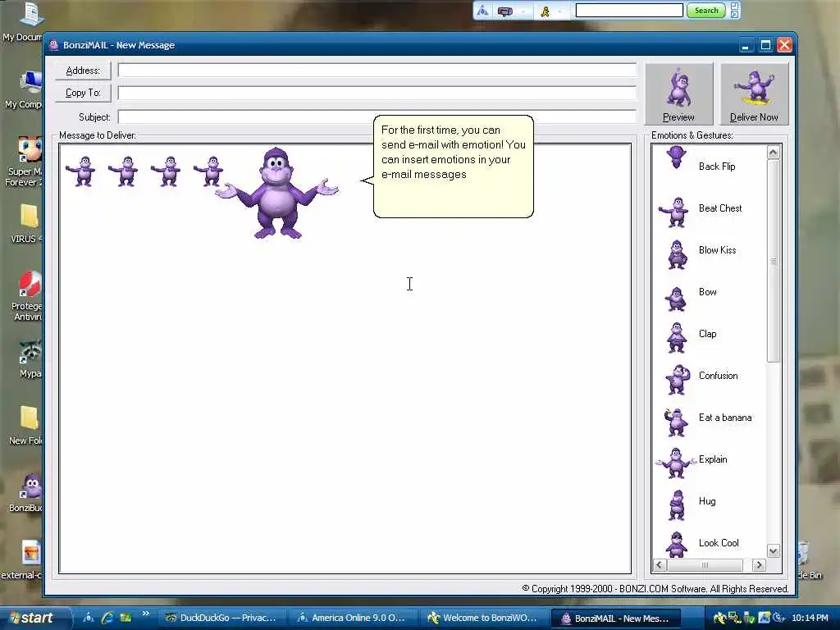The image size is (840, 630).
Task: Click the gestures horizontal scrollbar thumb
Action: click(705, 565)
